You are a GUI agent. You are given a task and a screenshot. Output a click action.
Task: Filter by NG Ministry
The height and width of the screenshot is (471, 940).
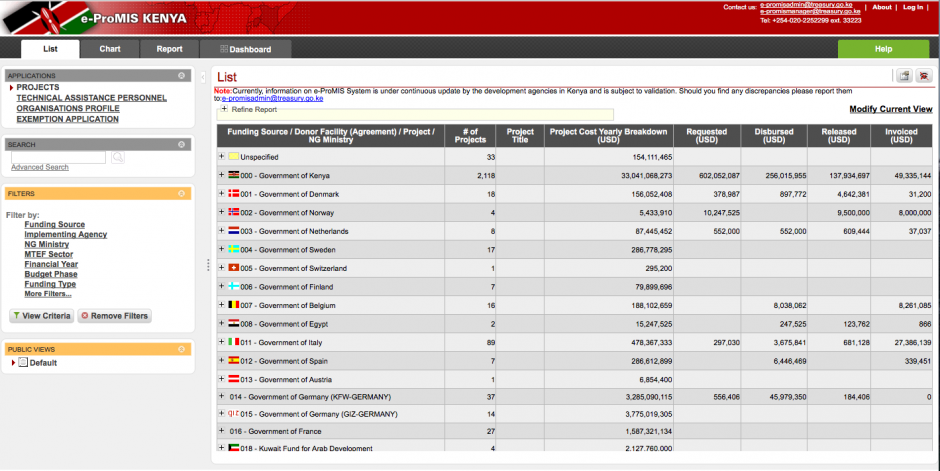47,244
